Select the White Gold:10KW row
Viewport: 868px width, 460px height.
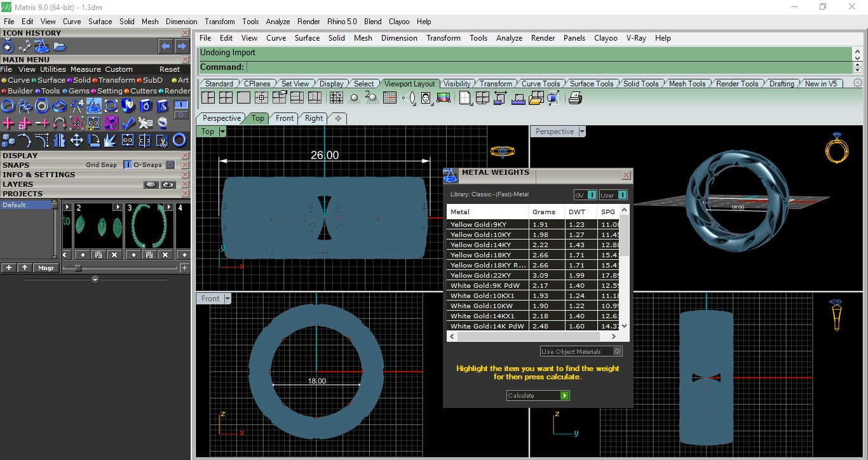(x=532, y=306)
